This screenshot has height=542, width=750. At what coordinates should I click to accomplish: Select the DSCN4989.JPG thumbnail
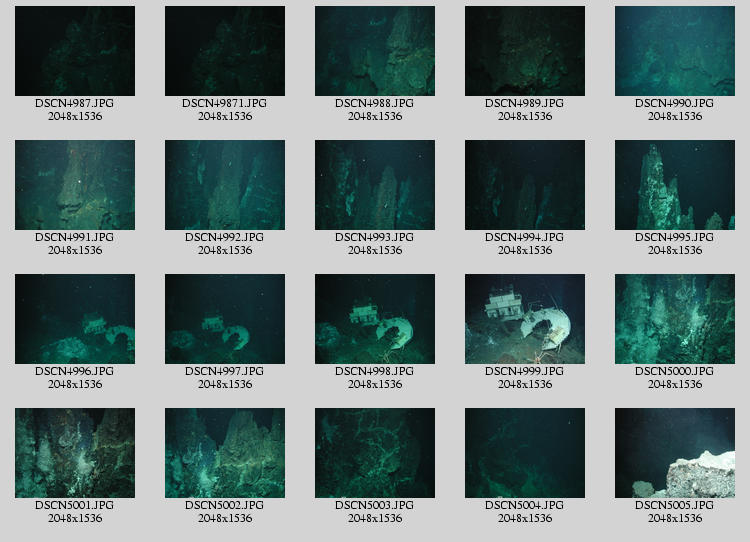point(525,51)
